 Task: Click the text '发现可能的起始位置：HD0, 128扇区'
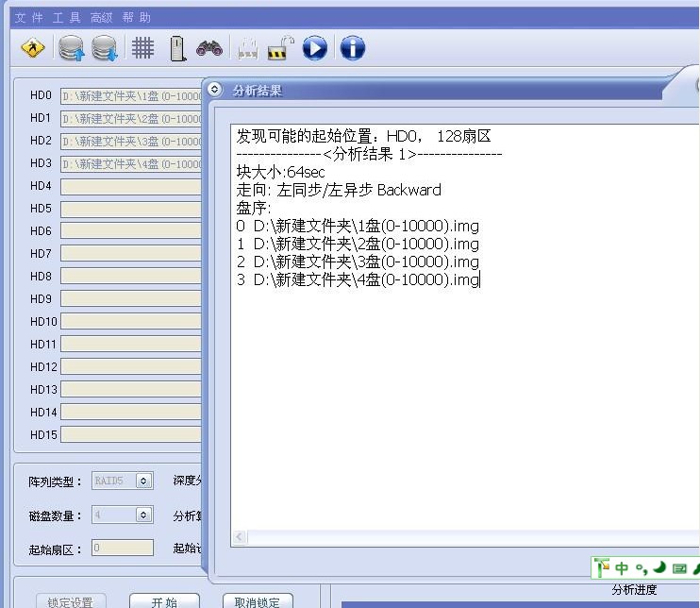[x=363, y=136]
